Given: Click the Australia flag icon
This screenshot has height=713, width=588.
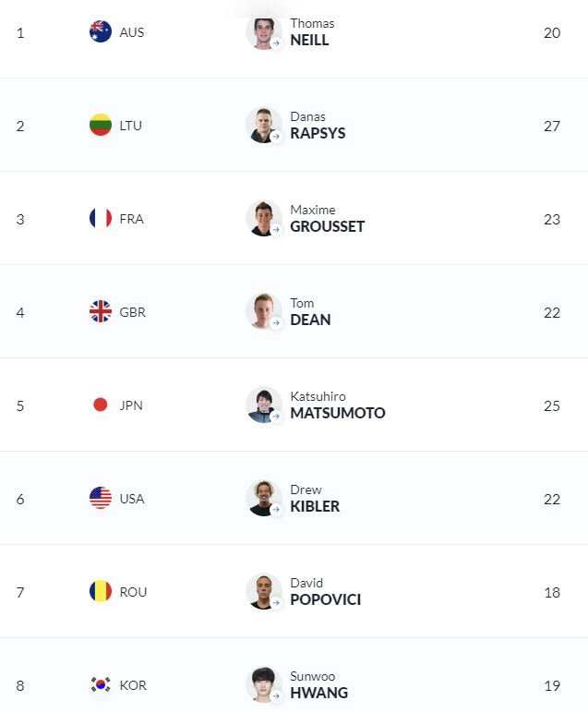Looking at the screenshot, I should coord(101,31).
